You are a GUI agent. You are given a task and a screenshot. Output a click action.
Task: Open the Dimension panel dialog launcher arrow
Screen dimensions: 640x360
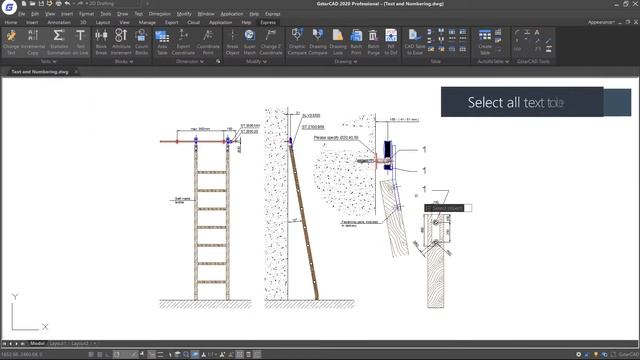point(218,62)
